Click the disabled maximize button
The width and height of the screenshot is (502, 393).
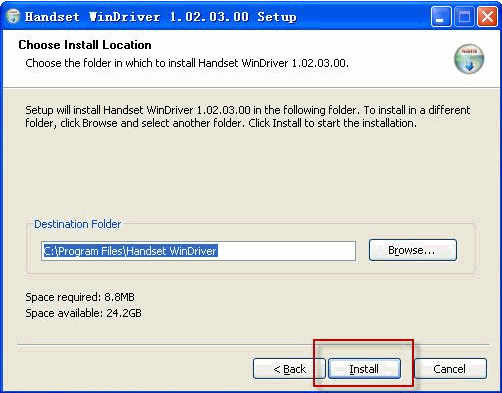tap(464, 16)
